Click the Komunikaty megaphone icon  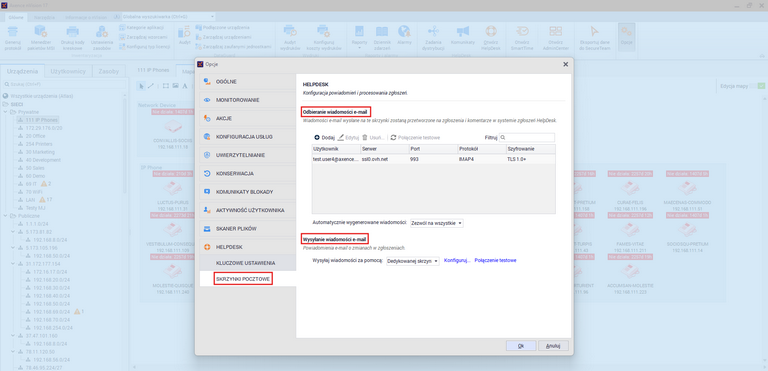coord(463,32)
